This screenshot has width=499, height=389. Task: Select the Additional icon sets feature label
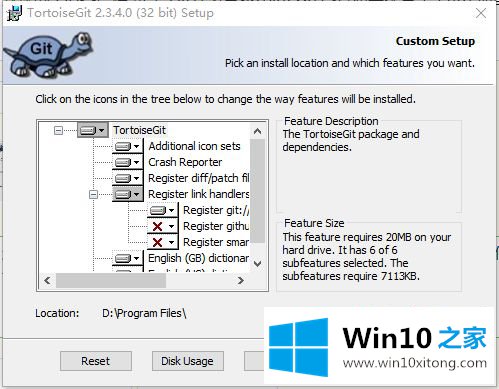(x=194, y=146)
